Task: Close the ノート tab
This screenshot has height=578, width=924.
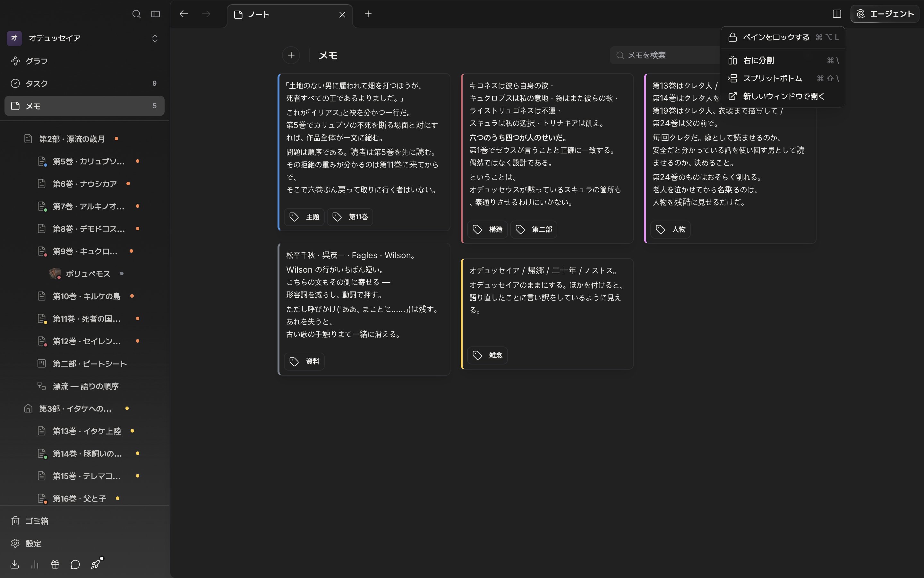Action: 342,14
